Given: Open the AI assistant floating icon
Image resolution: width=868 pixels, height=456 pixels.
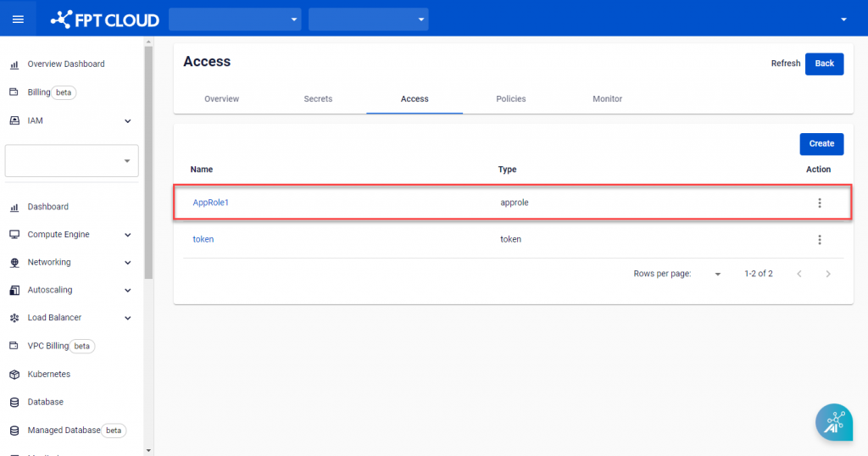Looking at the screenshot, I should pyautogui.click(x=833, y=421).
